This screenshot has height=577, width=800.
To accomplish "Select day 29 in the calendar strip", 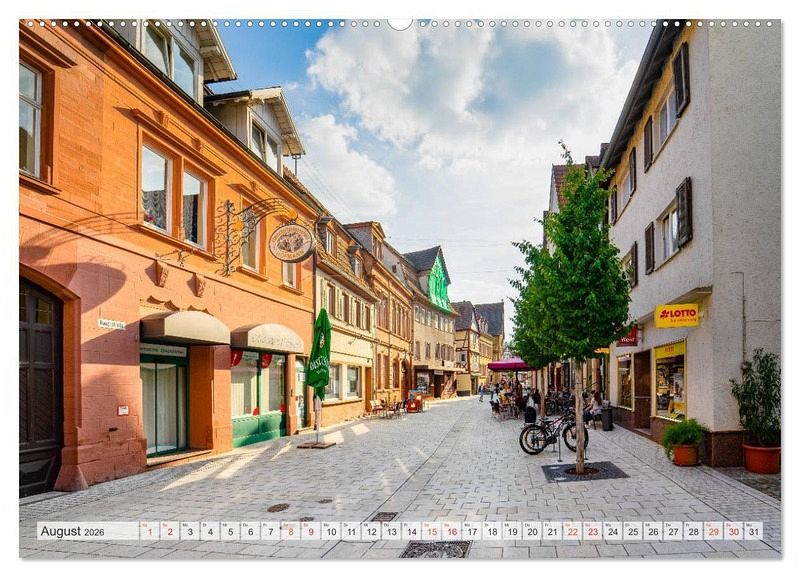I will (714, 531).
